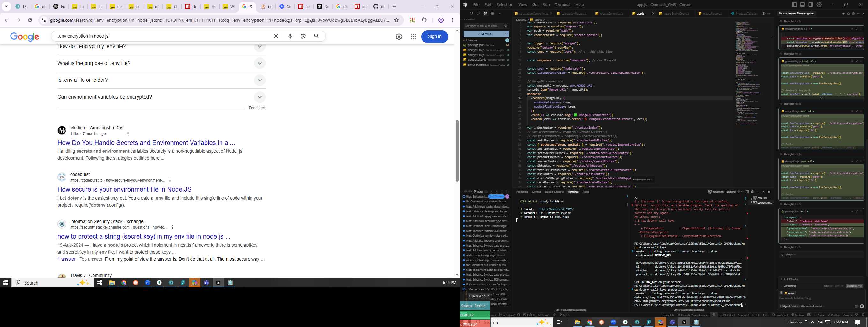Open the Selection menu in Cursor
Viewport: 868px width, 327px height.
coord(505,5)
